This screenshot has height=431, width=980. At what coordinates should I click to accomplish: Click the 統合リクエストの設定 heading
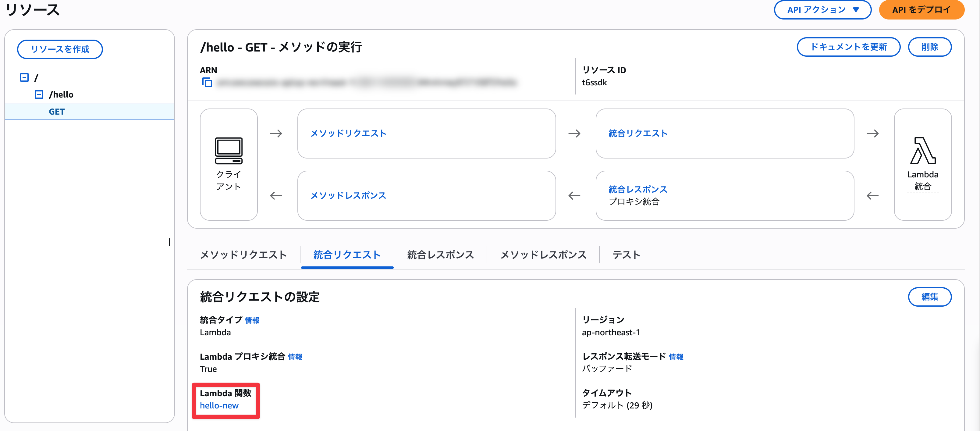(x=260, y=297)
